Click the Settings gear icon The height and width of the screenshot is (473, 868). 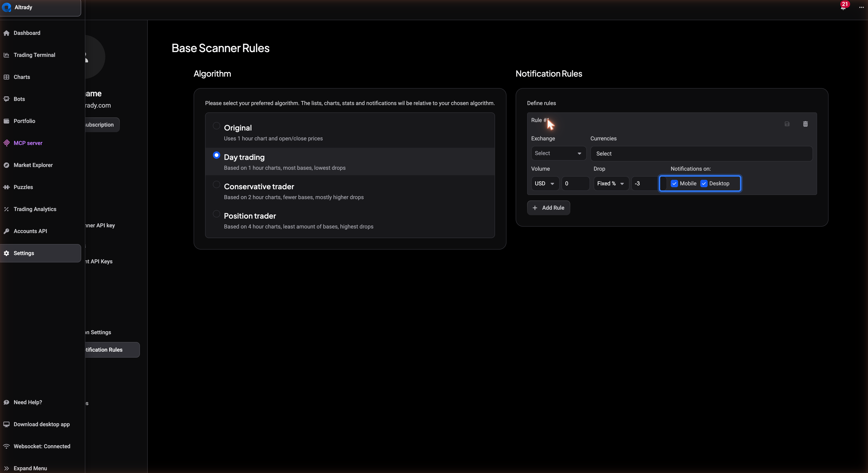[6, 253]
